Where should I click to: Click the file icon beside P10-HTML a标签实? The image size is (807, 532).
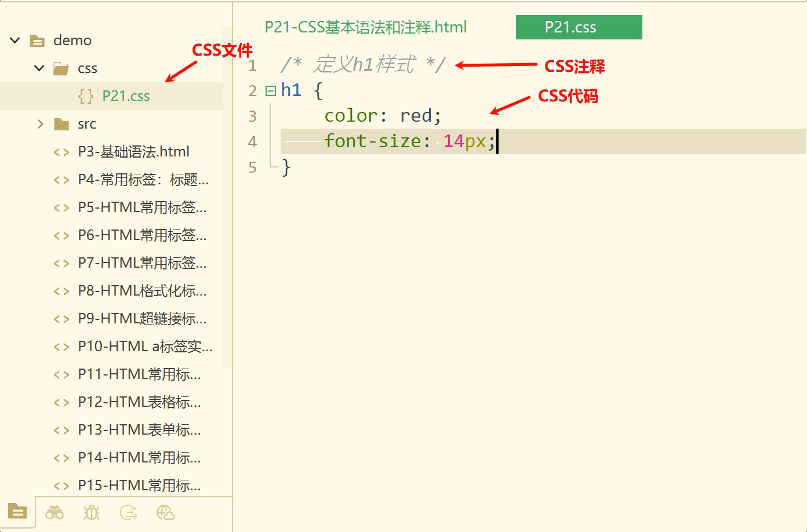61,347
